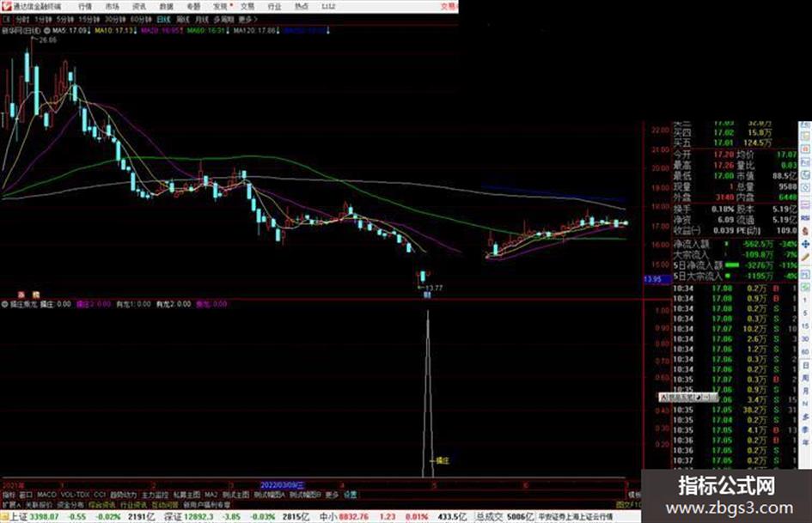The image size is (812, 523).
Task: Select the 日线 period tab
Action: [x=163, y=20]
